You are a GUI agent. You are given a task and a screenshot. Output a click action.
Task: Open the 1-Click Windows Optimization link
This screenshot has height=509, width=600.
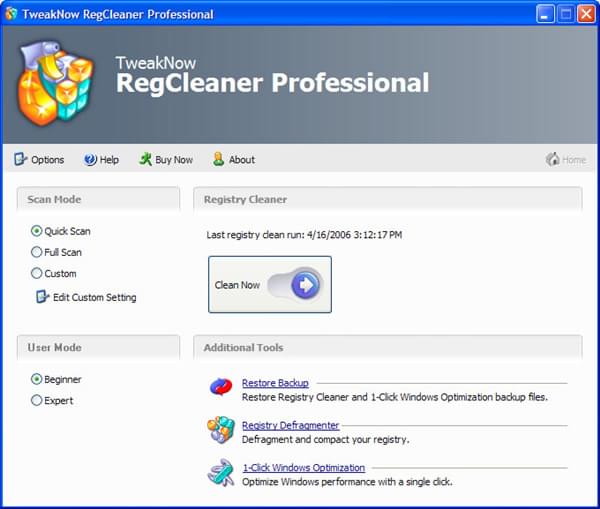[304, 468]
